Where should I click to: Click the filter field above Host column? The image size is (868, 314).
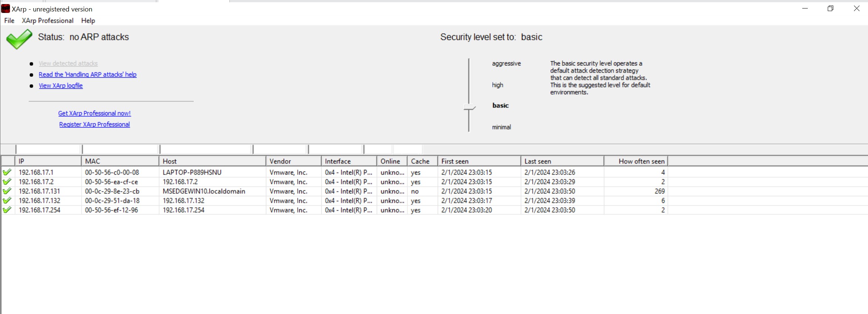(x=205, y=149)
